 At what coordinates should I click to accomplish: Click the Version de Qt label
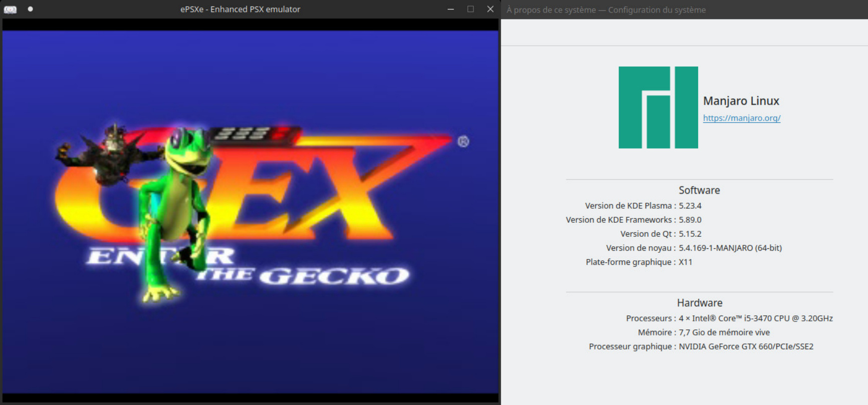click(x=648, y=234)
